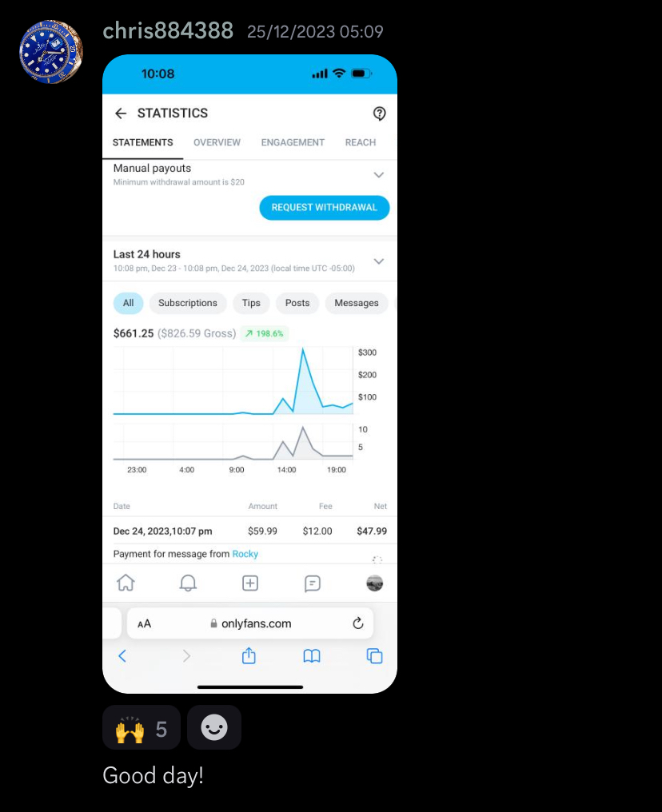Select the Tips filter chip
Screen dimensions: 662x812
coord(251,303)
